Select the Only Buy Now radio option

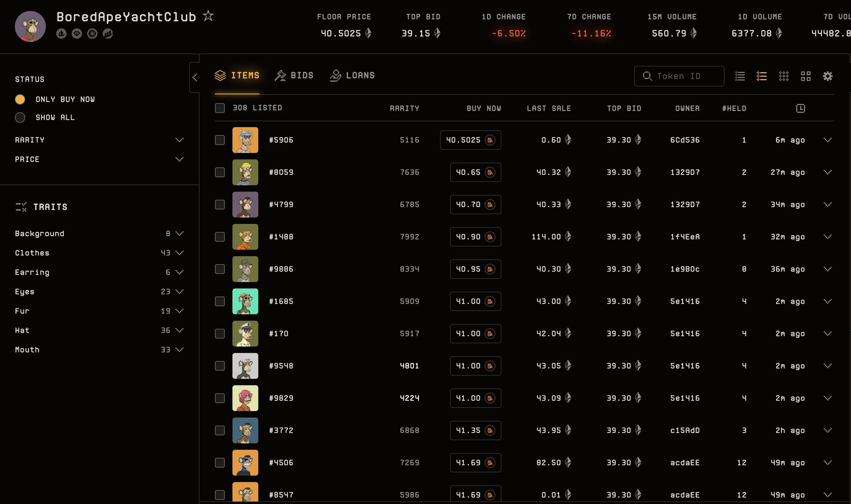pyautogui.click(x=20, y=99)
